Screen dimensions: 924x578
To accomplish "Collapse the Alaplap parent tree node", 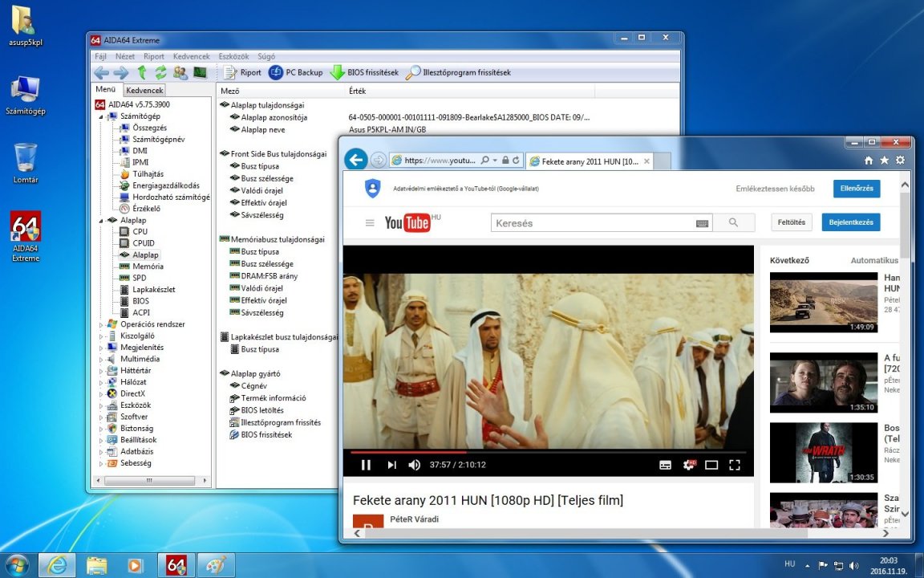I will click(101, 221).
